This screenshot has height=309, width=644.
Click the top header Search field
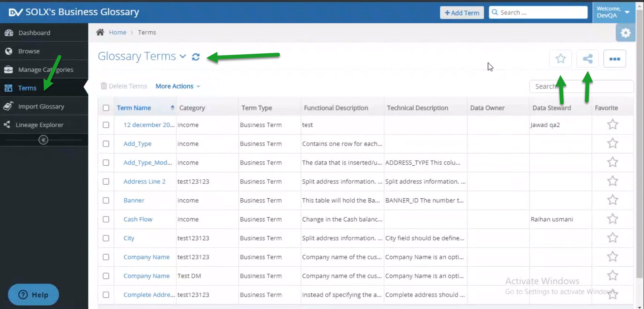click(538, 12)
